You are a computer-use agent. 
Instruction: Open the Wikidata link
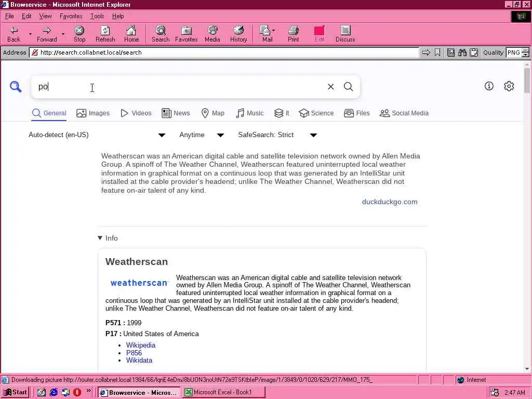[x=139, y=361]
